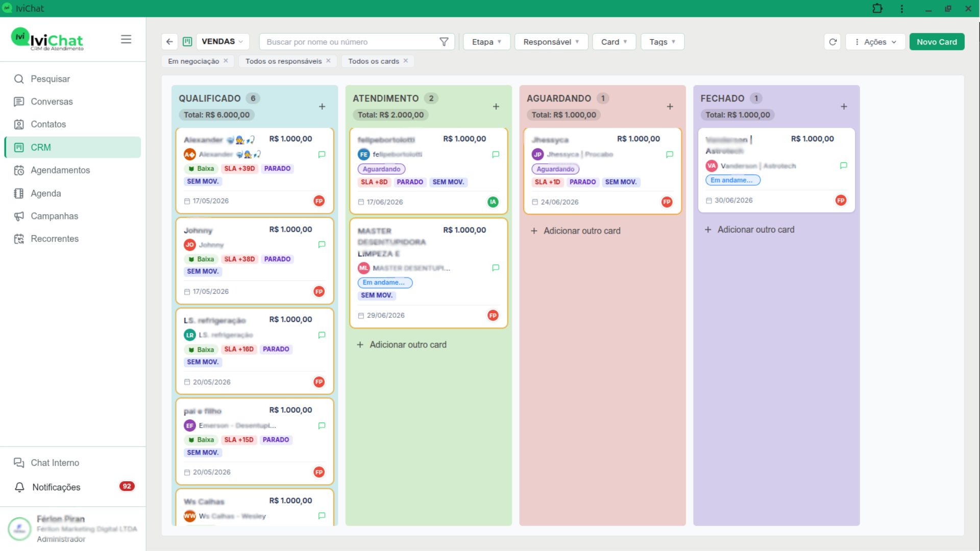Image resolution: width=980 pixels, height=551 pixels.
Task: Remove the 'Todos os cards' filter chip
Action: click(x=406, y=61)
